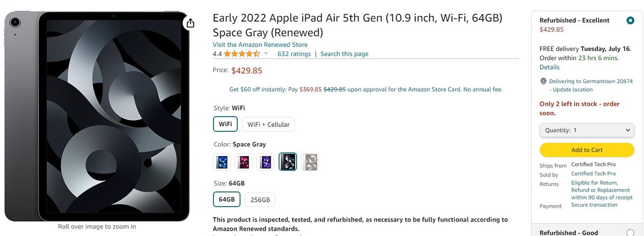Click the share icon on product image
Viewport: 644px width, 236px height.
[190, 23]
